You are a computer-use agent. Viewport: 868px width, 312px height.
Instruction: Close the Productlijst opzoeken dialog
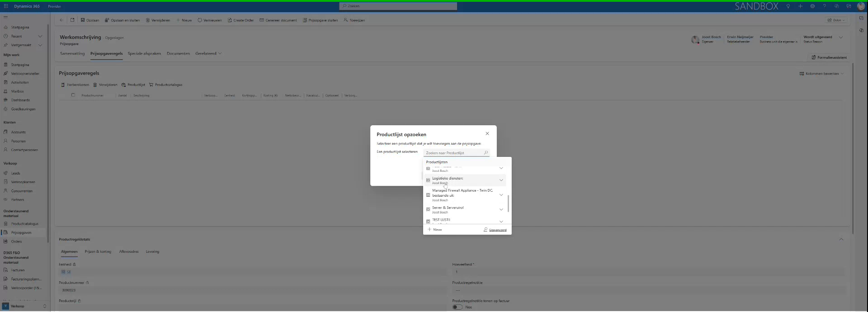[487, 133]
